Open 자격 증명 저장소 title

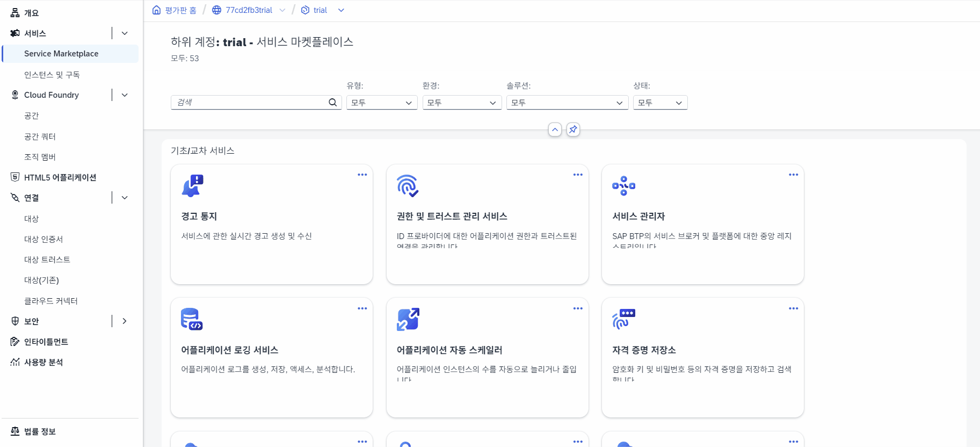click(x=644, y=350)
